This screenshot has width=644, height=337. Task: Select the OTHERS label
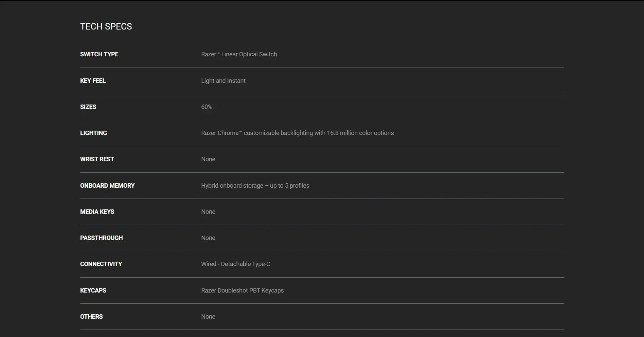(x=91, y=317)
